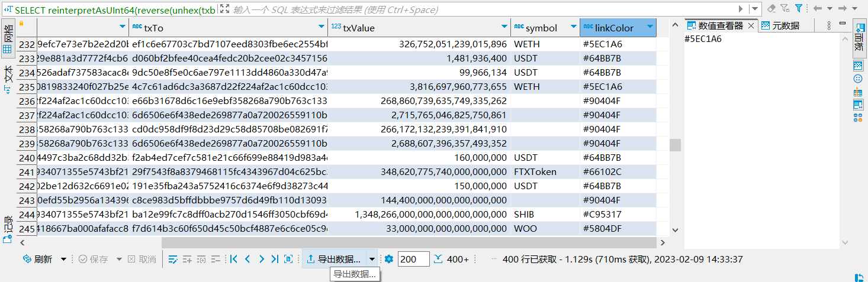Screen dimensions: 868x282
Task: Select the FTXToken symbol cell
Action: (545, 172)
